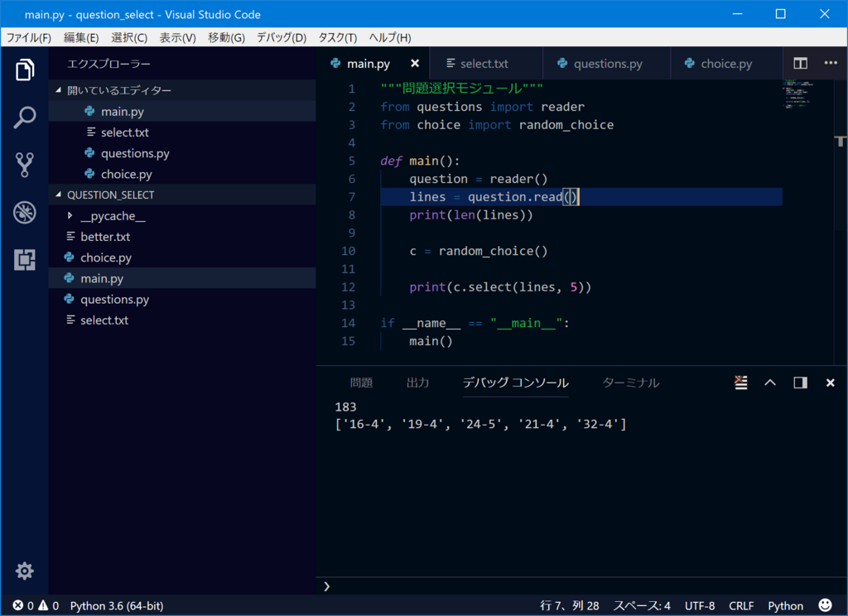Open the ヘルプ(H) menu
The height and width of the screenshot is (616, 848).
[x=390, y=37]
